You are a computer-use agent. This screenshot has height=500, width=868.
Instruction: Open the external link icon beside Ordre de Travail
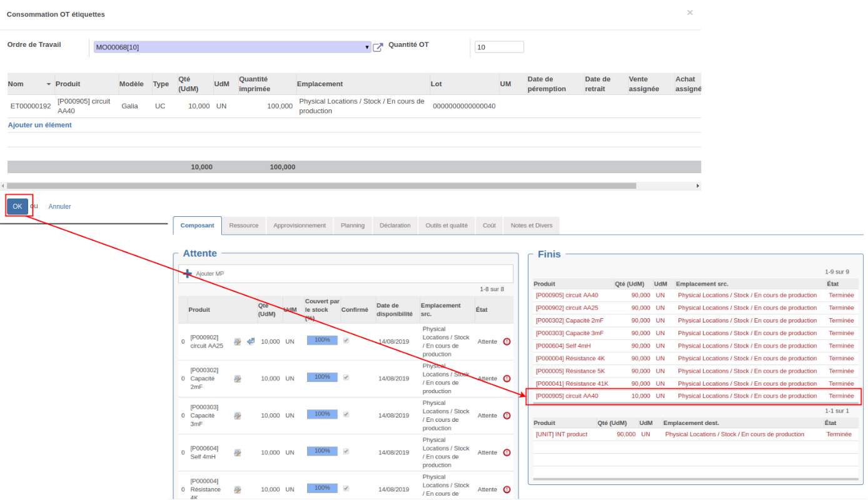(x=378, y=47)
